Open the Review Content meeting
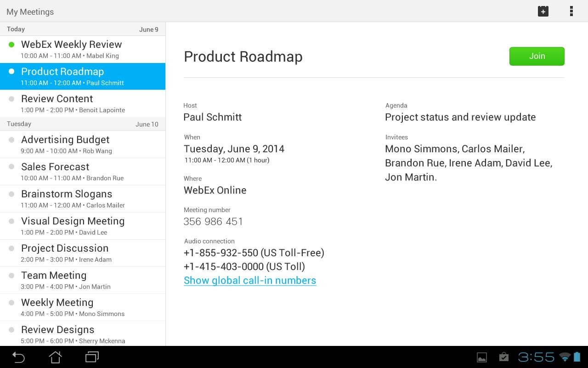Viewport: 588px width, 368px height. pos(83,103)
